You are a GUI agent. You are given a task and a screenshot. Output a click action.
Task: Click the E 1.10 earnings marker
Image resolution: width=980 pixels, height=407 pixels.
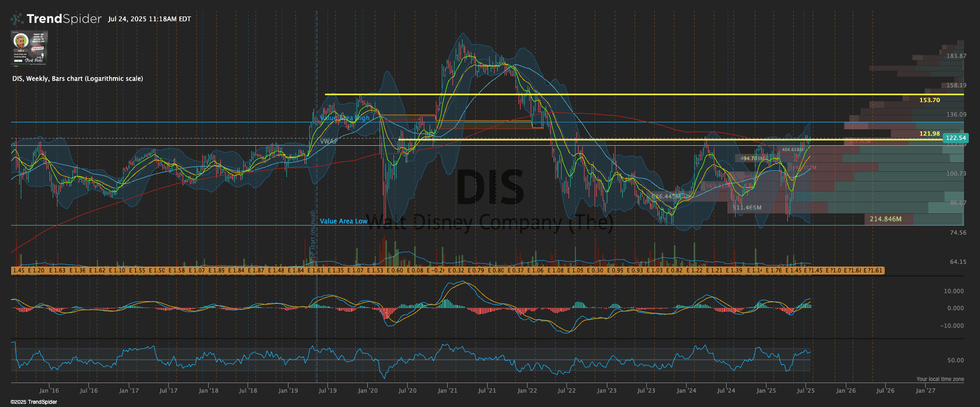pos(117,270)
